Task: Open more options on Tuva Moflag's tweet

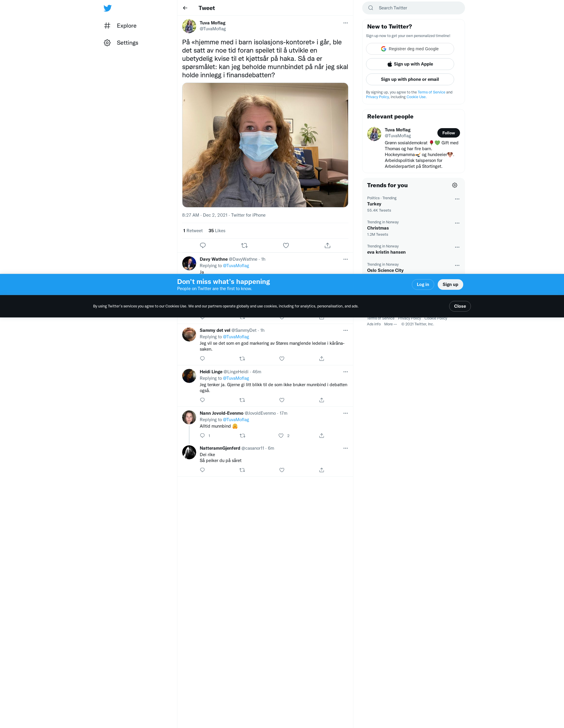Action: click(345, 23)
